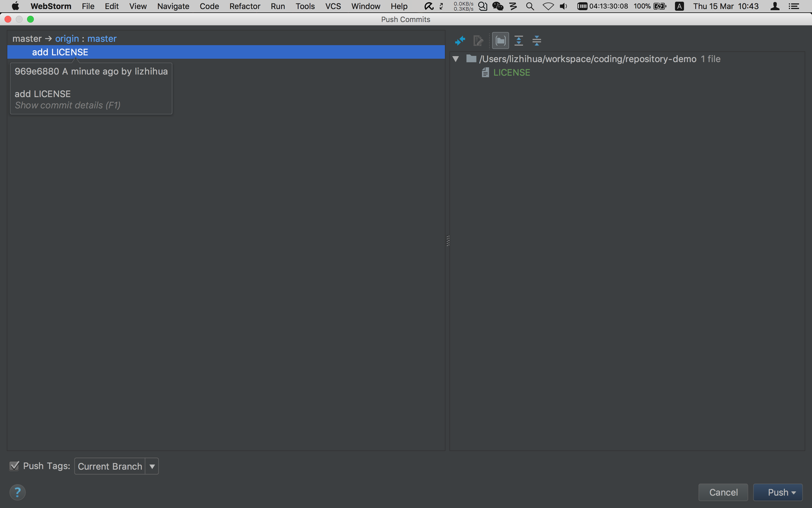Select the LICENSE file icon
The image size is (812, 508).
pos(486,72)
